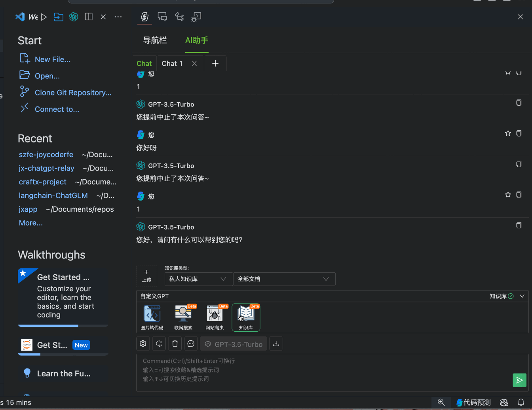The image size is (532, 410).
Task: Open the 私人知识库 type dropdown
Action: click(198, 279)
